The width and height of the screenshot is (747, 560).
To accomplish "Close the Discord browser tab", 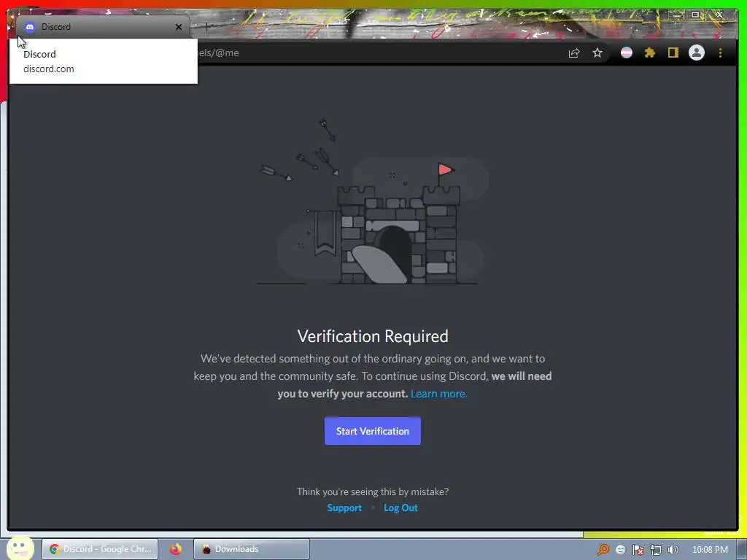I will point(179,27).
